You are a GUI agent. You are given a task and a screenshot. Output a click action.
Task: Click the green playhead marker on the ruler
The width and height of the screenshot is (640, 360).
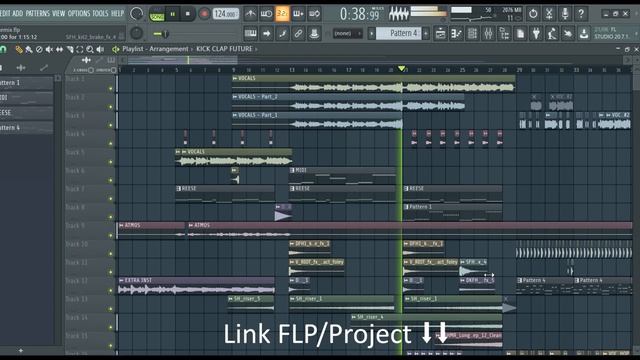pos(402,68)
